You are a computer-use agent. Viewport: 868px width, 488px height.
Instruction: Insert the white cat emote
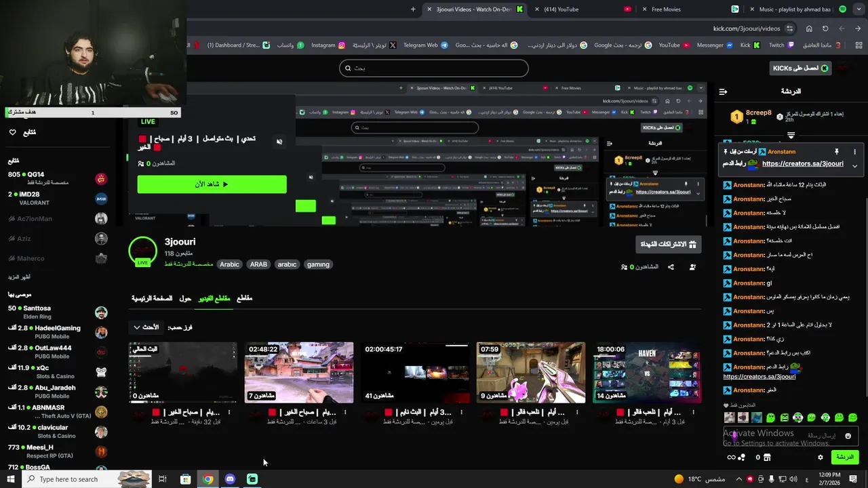click(x=729, y=418)
